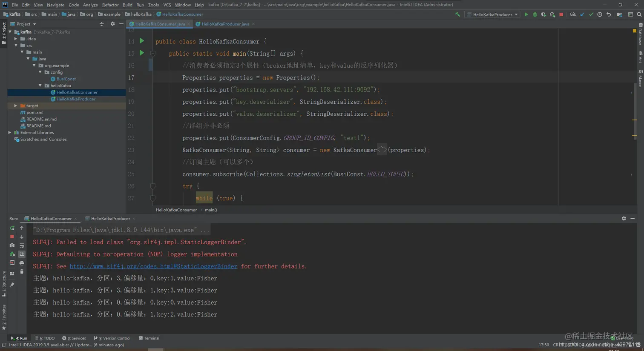Select README.en.md in the project tree

point(41,119)
